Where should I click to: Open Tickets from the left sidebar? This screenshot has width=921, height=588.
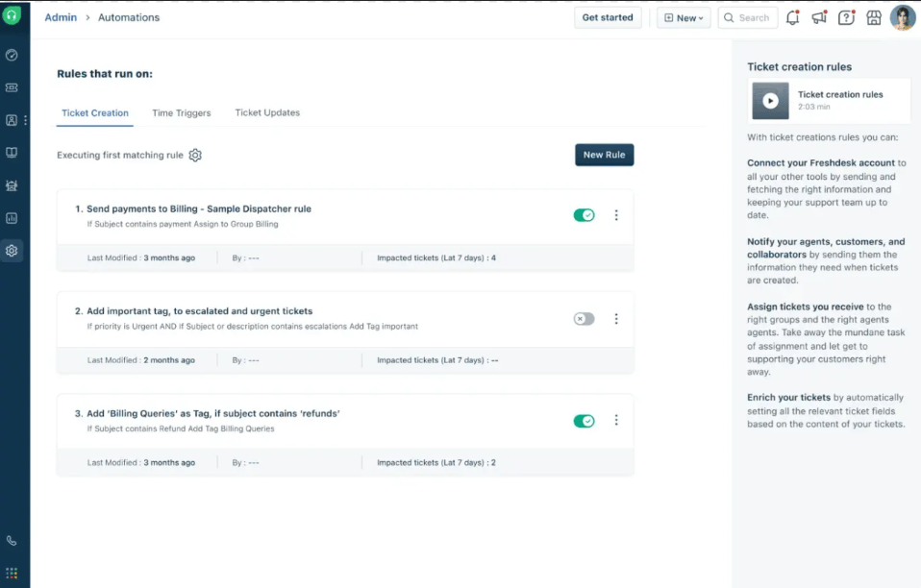coord(12,86)
